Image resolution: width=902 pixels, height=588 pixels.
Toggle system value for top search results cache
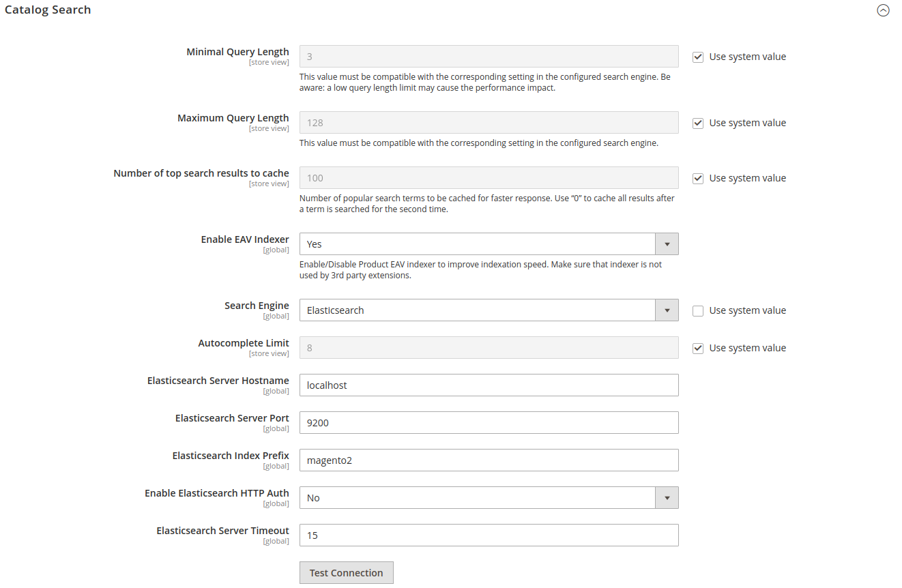[698, 179]
